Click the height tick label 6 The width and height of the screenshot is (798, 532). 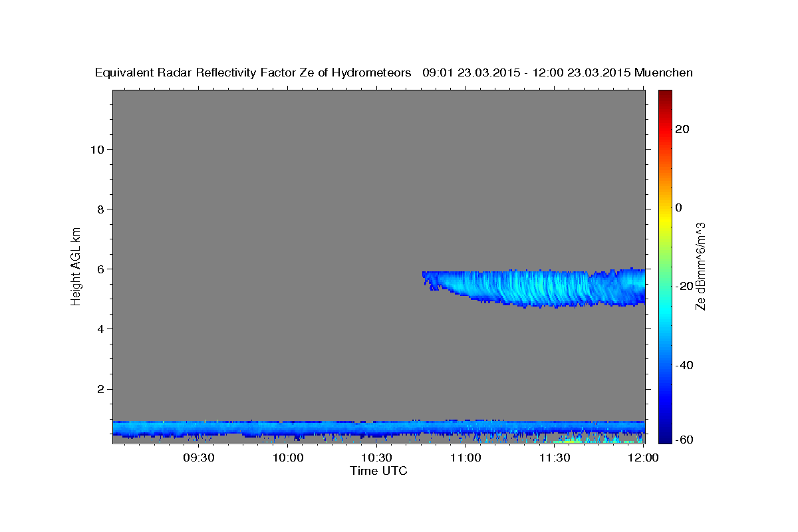[x=100, y=269]
